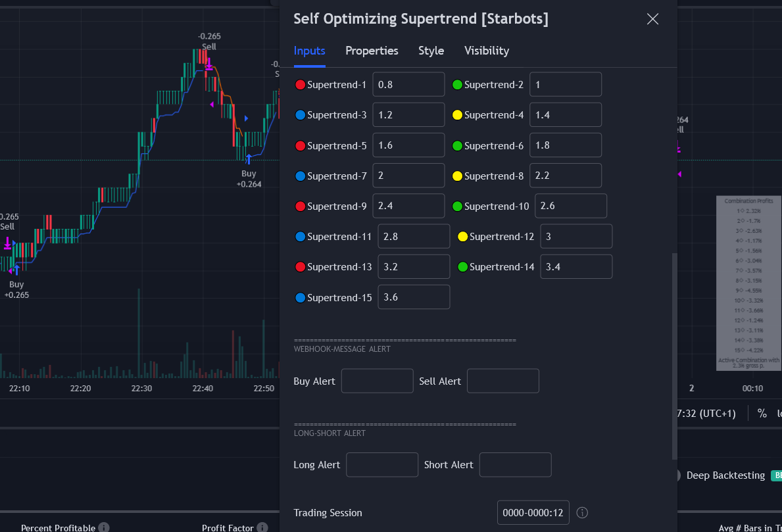Toggle the percent scale button
The image size is (782, 532).
[762, 414]
